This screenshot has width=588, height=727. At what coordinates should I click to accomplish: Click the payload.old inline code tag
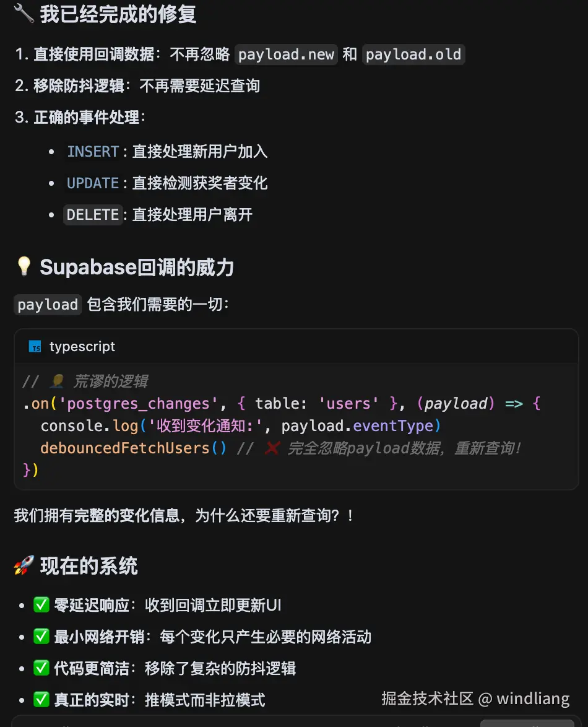[x=413, y=54]
